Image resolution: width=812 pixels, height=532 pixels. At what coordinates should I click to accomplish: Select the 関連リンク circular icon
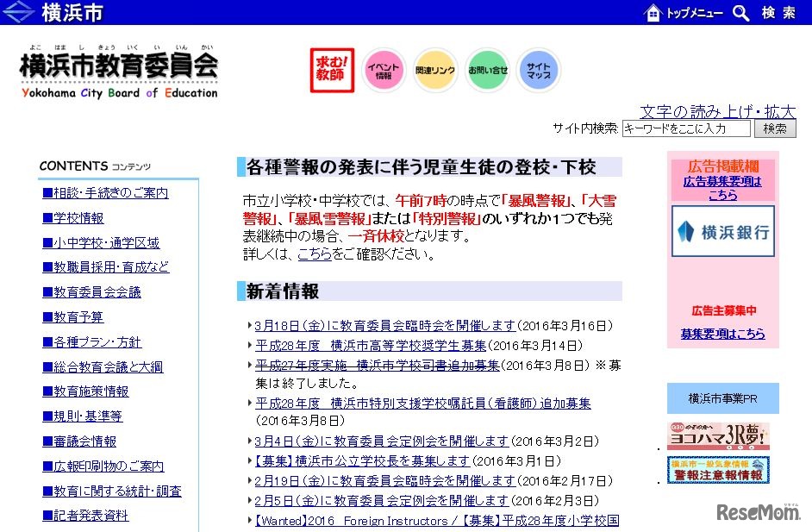tap(434, 71)
